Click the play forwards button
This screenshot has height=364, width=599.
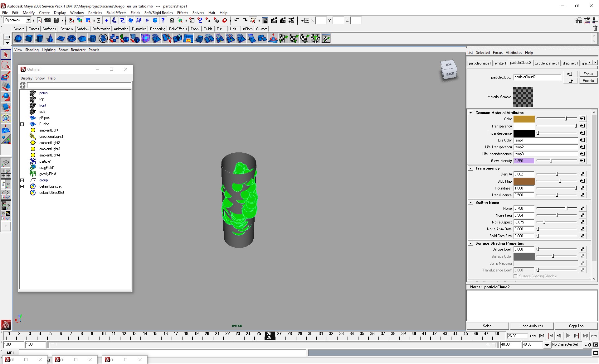[x=568, y=336]
